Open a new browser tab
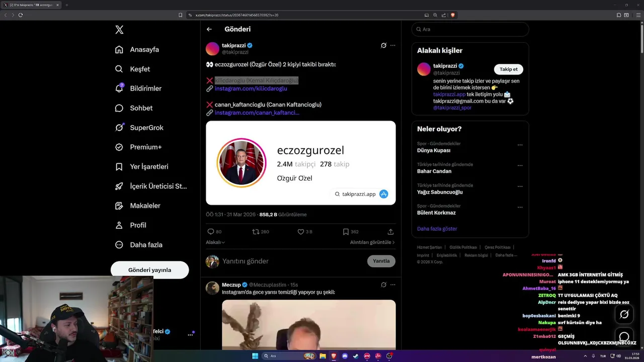The height and width of the screenshot is (362, 644). [x=66, y=5]
